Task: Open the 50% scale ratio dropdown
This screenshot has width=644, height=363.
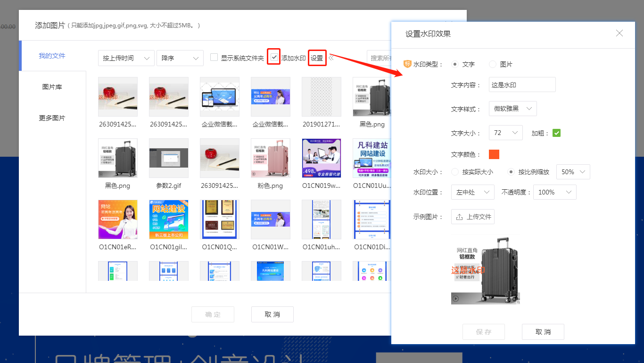Action: (573, 172)
